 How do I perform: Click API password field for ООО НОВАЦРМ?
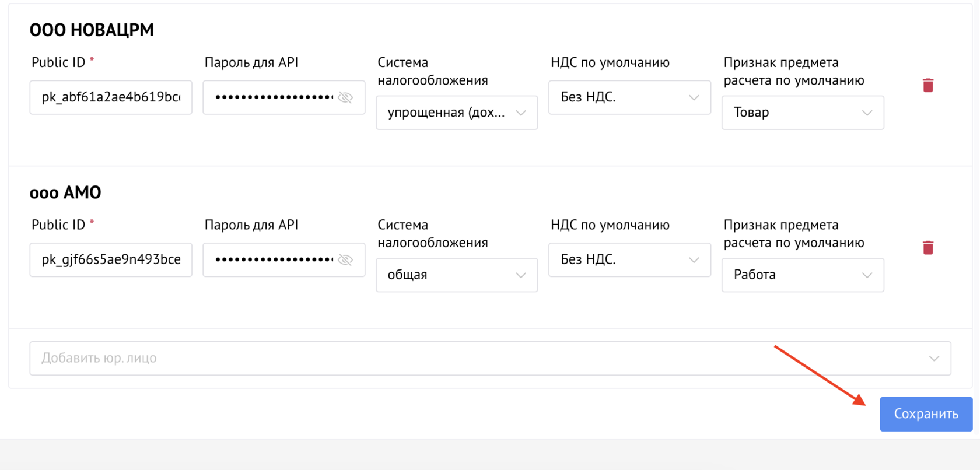pos(273,97)
